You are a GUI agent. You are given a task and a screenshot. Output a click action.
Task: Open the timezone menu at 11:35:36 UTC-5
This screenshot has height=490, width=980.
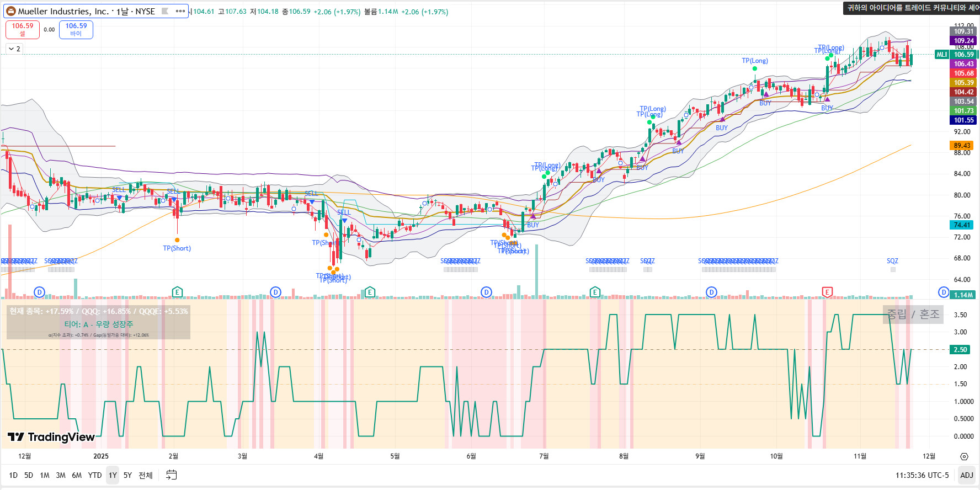(x=922, y=475)
